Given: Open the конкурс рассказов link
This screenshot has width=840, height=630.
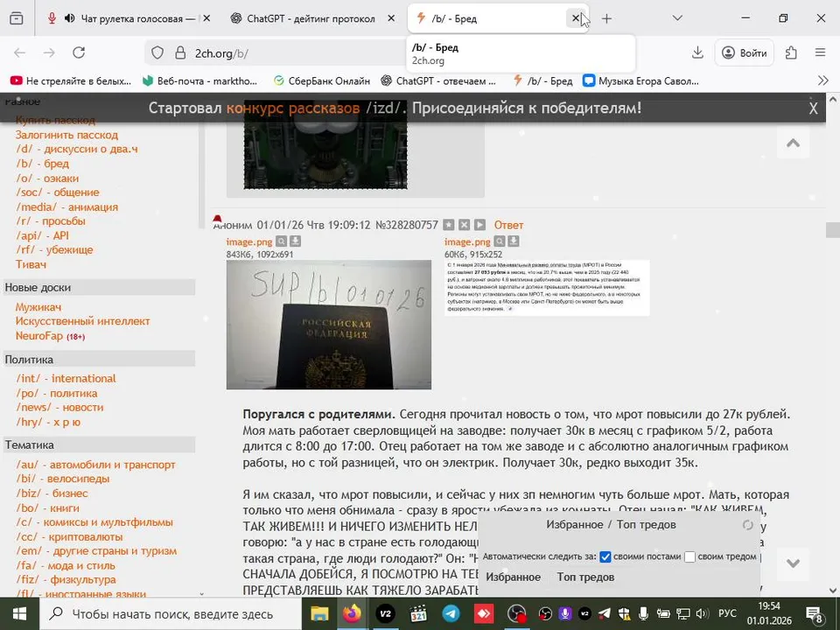Looking at the screenshot, I should [292, 108].
